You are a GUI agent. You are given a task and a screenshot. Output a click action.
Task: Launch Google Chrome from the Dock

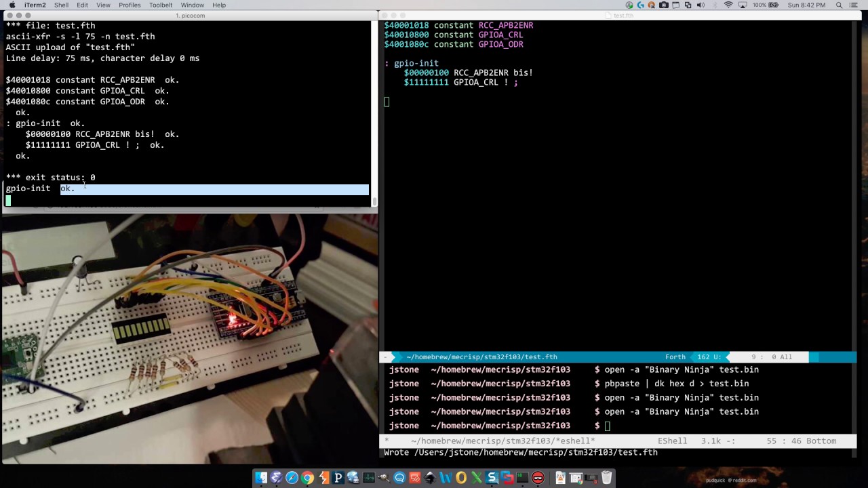click(x=307, y=478)
